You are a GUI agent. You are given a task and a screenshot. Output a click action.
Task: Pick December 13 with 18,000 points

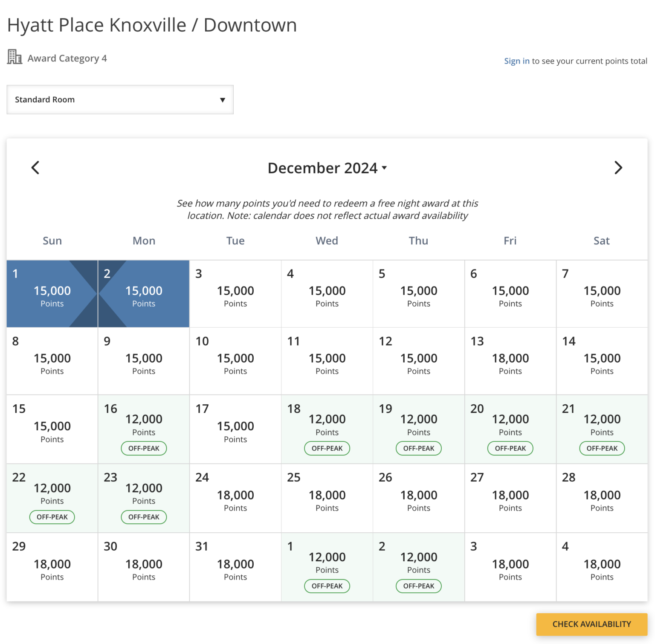(510, 361)
